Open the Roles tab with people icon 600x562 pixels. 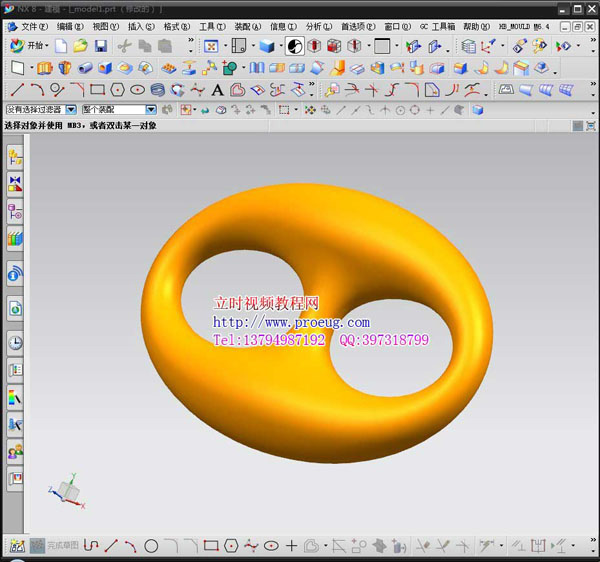click(15, 452)
